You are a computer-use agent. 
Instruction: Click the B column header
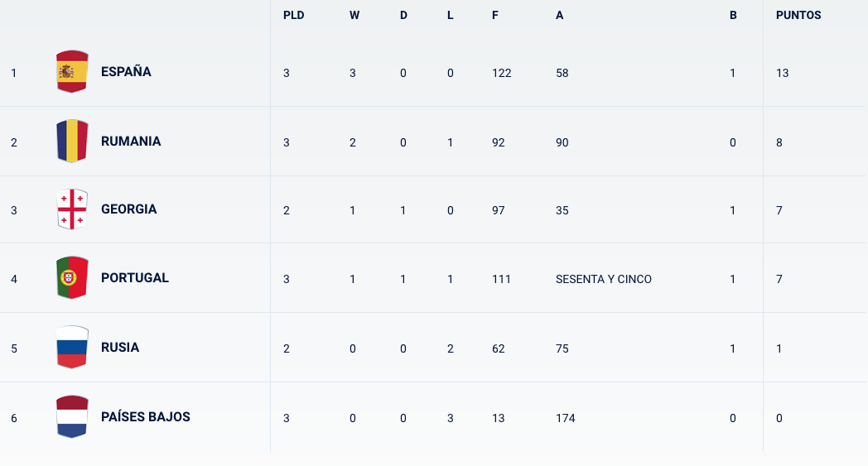click(733, 16)
